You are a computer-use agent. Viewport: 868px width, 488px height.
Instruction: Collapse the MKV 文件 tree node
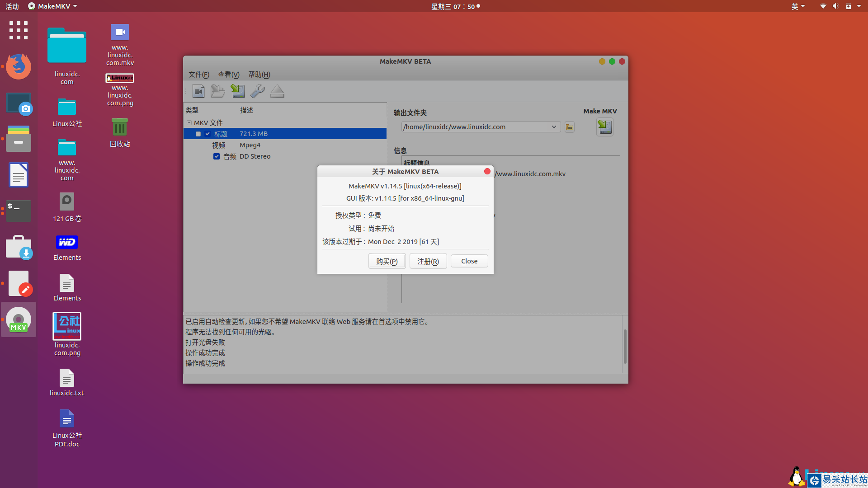pyautogui.click(x=189, y=123)
